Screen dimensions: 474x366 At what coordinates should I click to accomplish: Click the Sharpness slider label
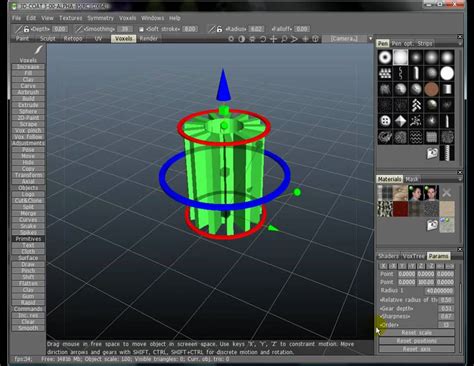(395, 316)
